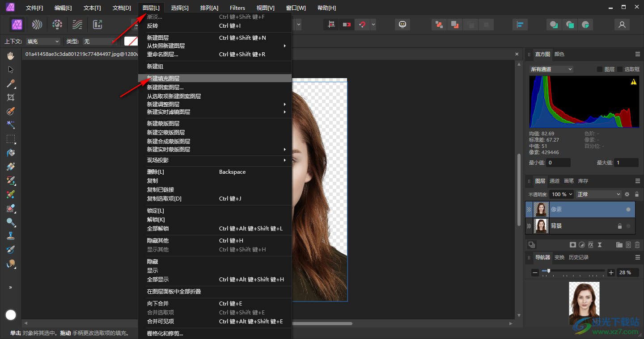Click the navigator zoom slider handle

(x=549, y=271)
